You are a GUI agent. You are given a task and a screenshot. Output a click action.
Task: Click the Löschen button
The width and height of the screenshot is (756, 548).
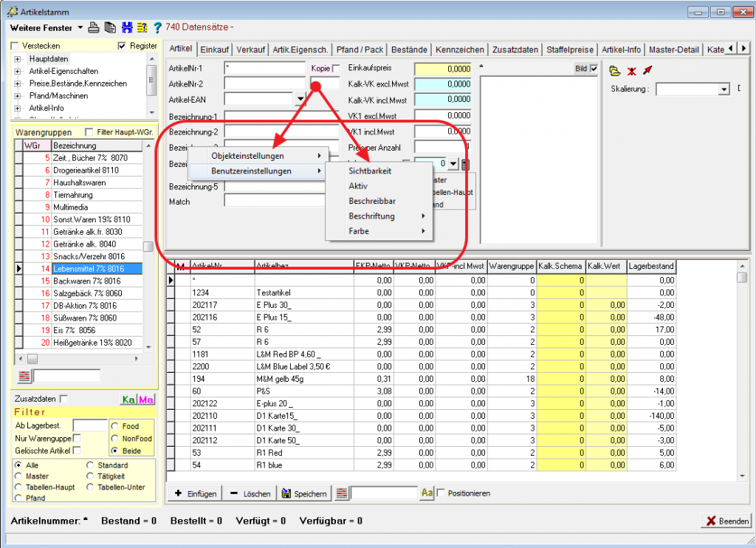coord(250,493)
